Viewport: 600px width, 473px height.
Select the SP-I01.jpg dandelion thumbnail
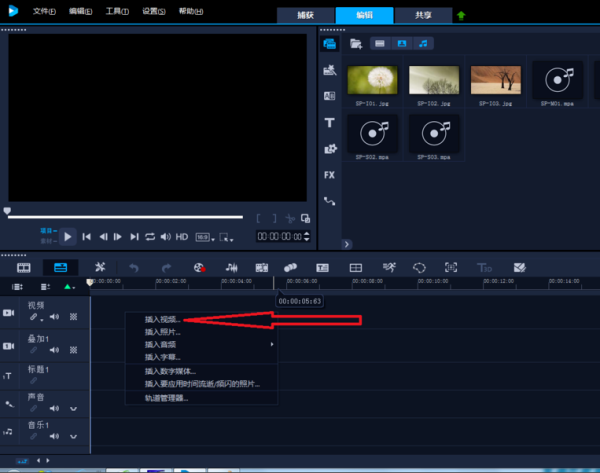tap(373, 80)
